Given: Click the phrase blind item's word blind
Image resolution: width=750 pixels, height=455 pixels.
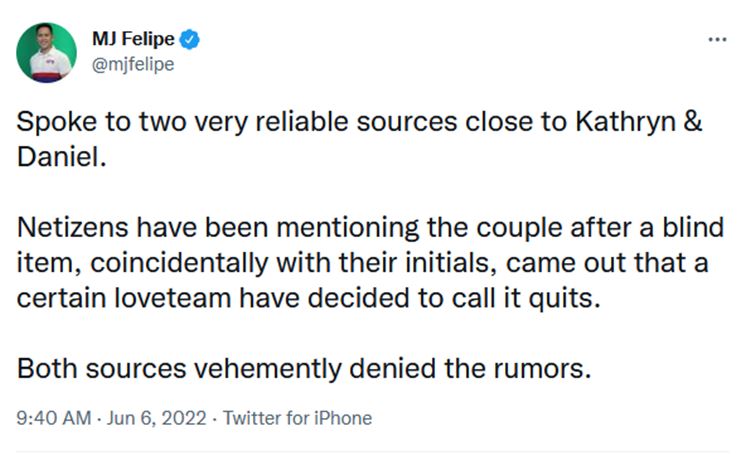Looking at the screenshot, I should coord(693,228).
